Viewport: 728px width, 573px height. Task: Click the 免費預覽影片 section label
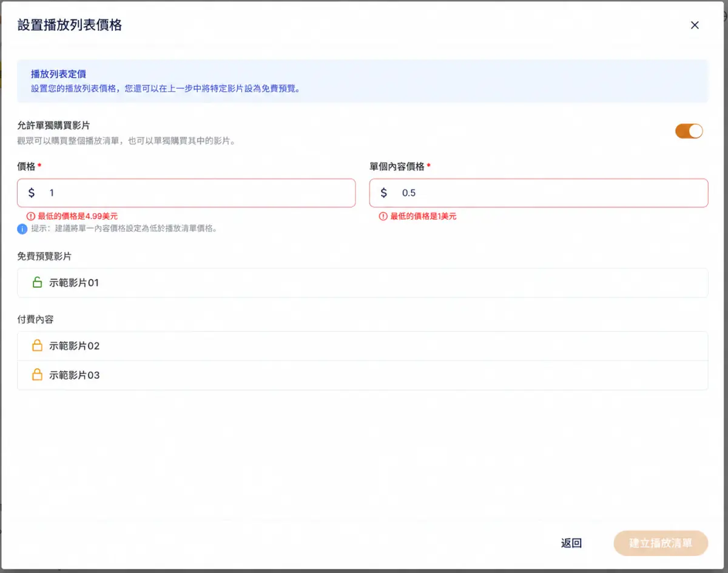tap(44, 256)
